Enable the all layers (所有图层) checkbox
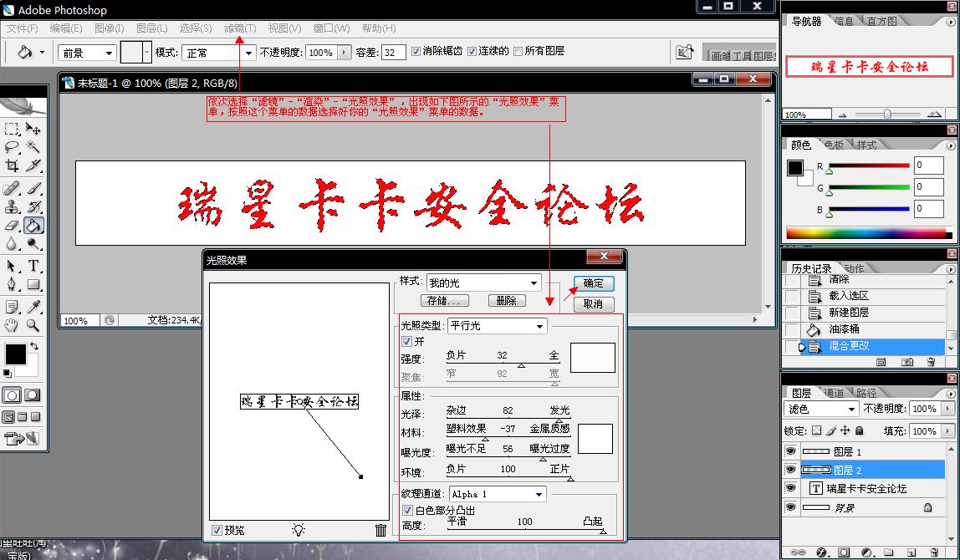 (x=518, y=52)
